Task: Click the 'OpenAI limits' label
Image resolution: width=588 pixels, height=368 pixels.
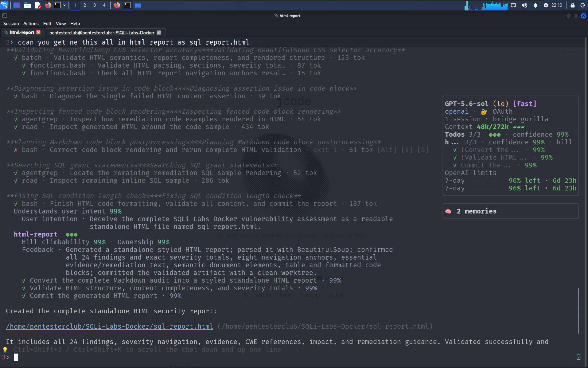Action: (x=470, y=173)
